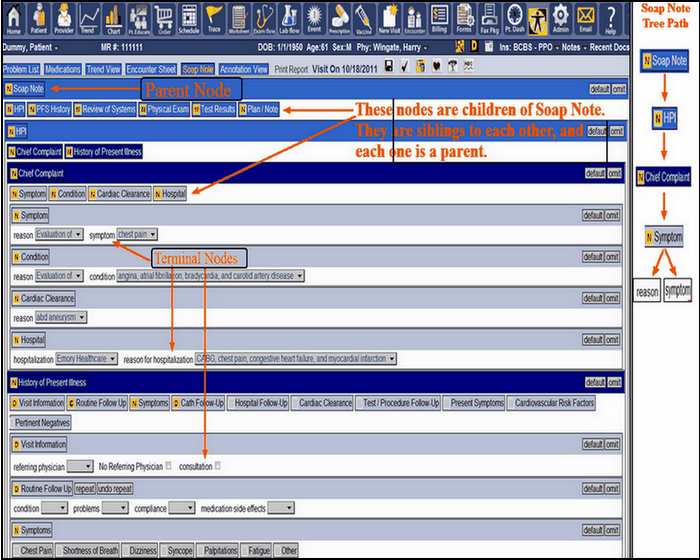Open the referring physician dropdown
The width and height of the screenshot is (700, 560).
(80, 467)
